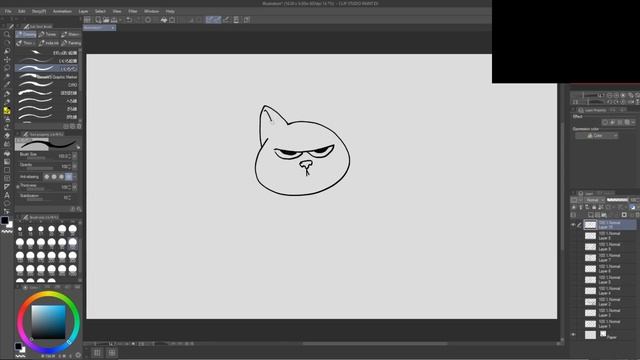Select the Fill bucket tool
This screenshot has height=360, width=640.
pyautogui.click(x=7, y=153)
